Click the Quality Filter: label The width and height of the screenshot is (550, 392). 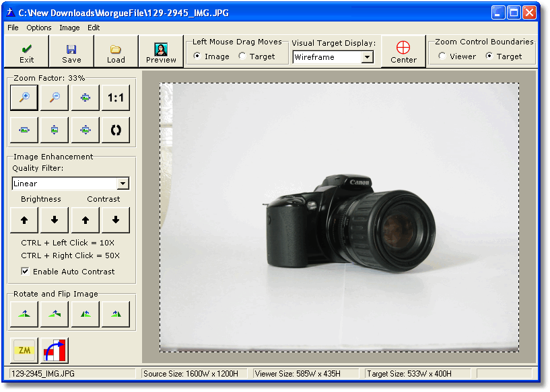click(x=38, y=168)
